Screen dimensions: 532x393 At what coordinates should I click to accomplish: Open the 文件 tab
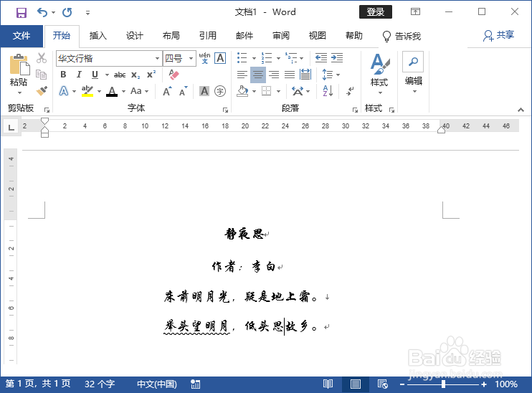[22, 36]
